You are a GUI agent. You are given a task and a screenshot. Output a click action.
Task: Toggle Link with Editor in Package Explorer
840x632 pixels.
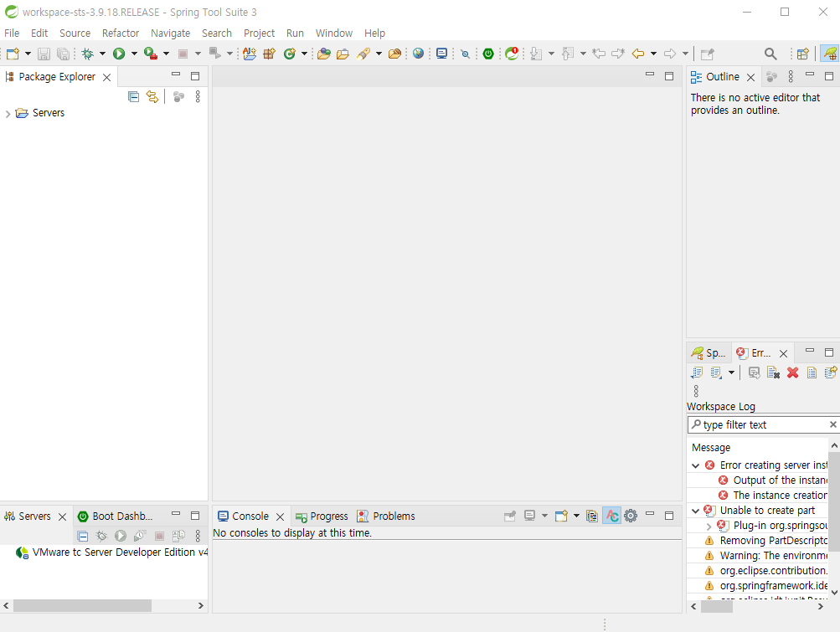[152, 96]
